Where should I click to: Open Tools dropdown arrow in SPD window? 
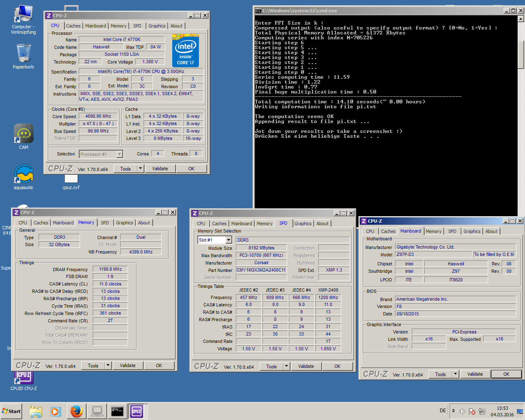pos(286,366)
